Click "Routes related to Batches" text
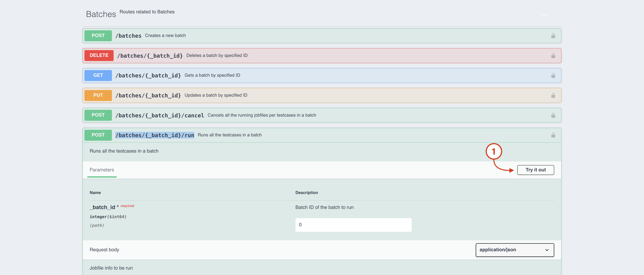Image resolution: width=644 pixels, height=275 pixels. point(147,12)
